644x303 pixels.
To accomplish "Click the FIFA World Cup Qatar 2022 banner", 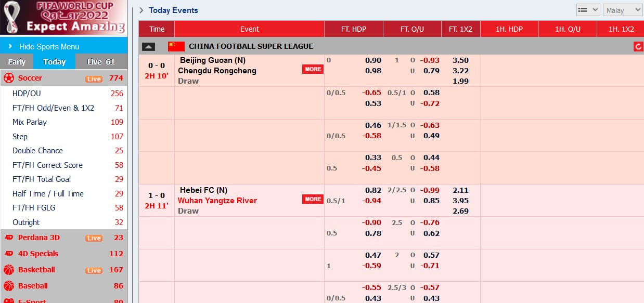I will click(63, 18).
